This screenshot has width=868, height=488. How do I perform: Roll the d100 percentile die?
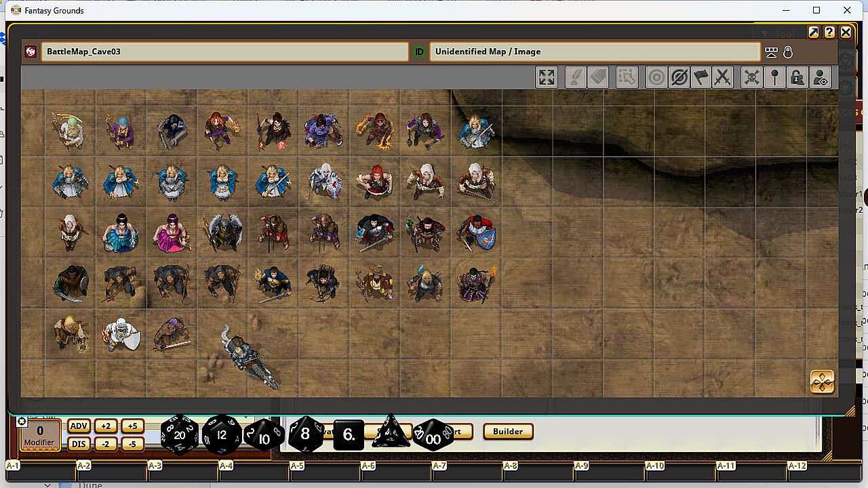433,436
